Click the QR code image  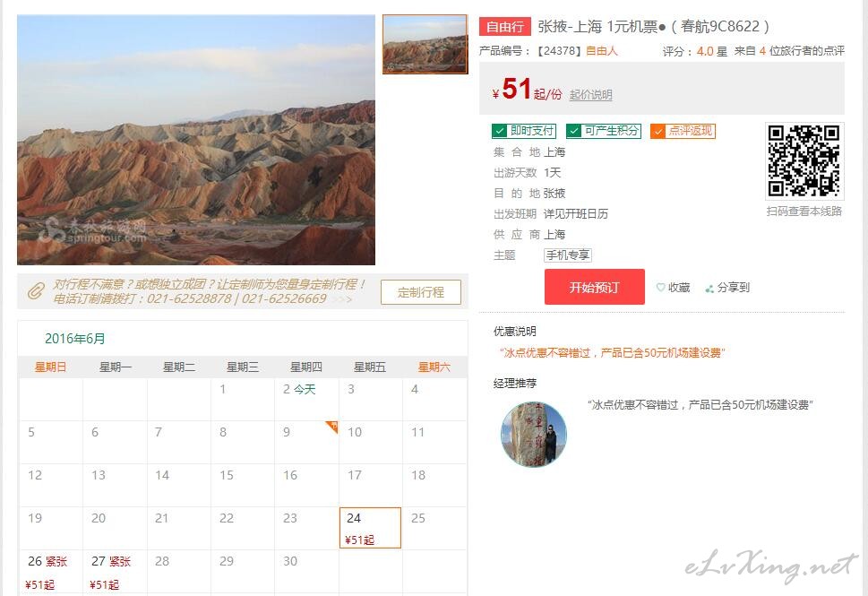[x=804, y=161]
